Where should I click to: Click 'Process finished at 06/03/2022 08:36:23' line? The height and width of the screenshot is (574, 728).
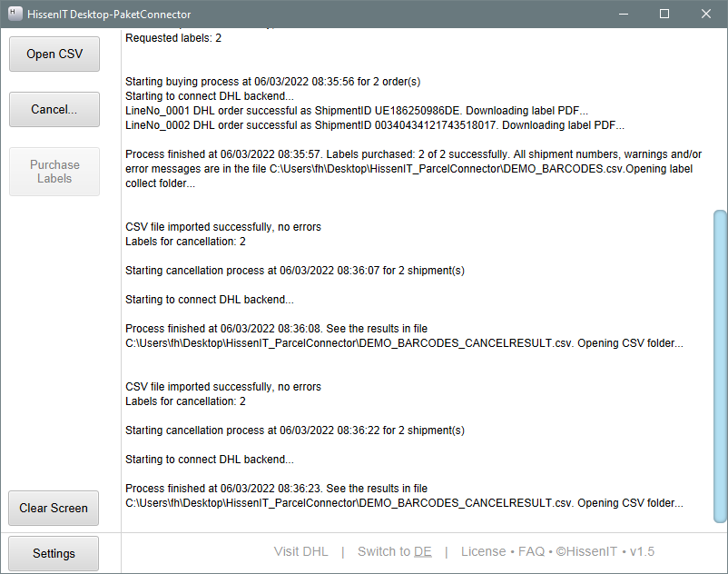click(276, 489)
